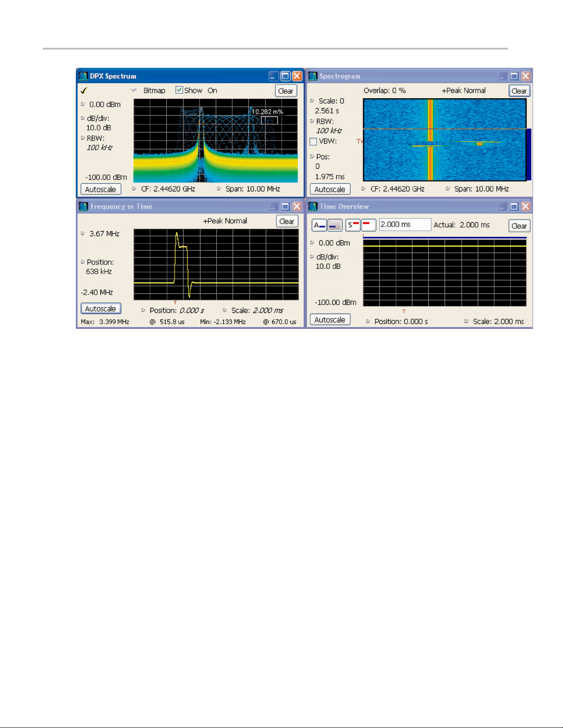Viewport: 563px width, 728px height.
Task: Clear the Frequency vs Time display
Action: point(287,221)
